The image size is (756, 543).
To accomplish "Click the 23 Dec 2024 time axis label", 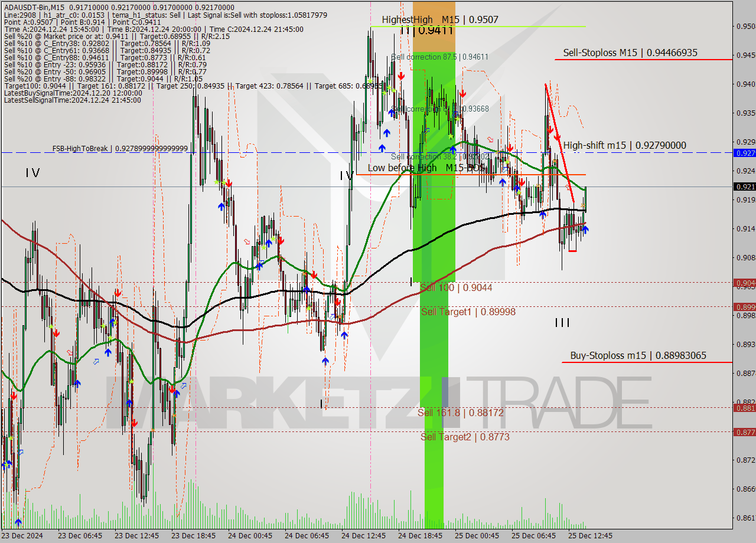I will point(22,536).
